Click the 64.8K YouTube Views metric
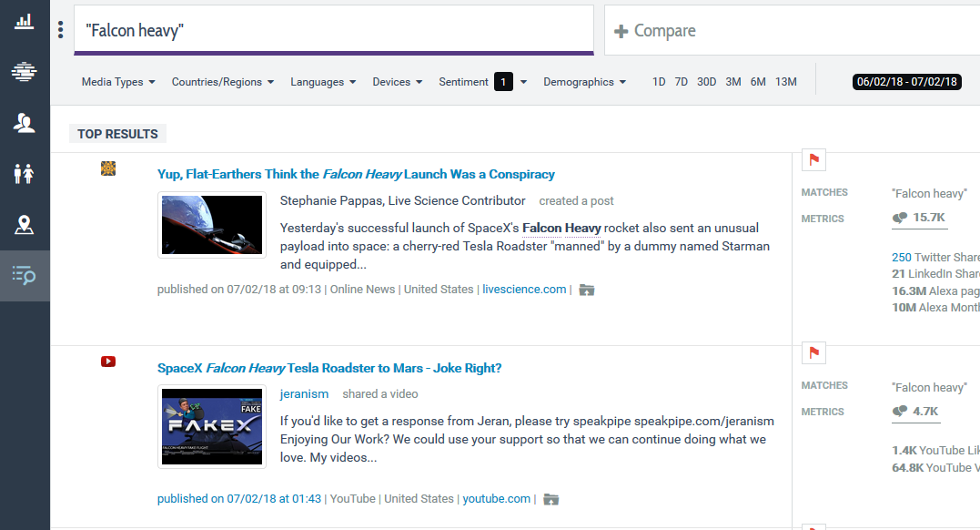The width and height of the screenshot is (980, 530). click(935, 468)
